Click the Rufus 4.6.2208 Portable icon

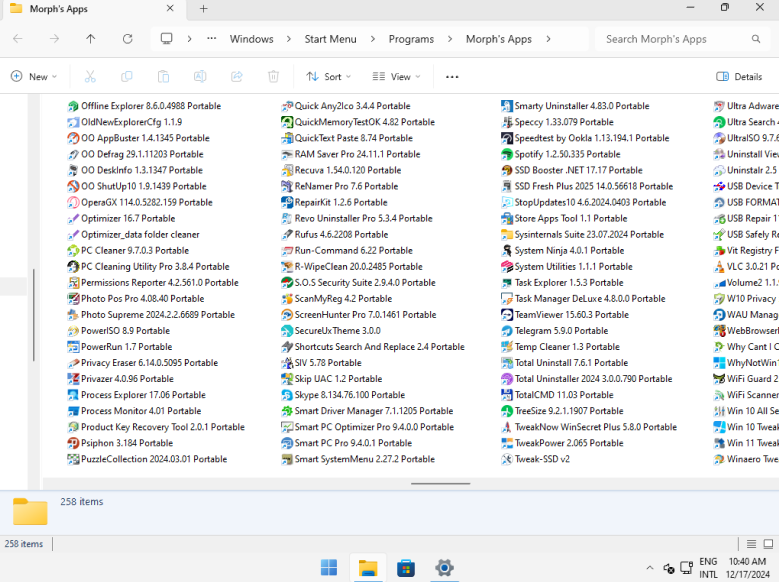[287, 234]
